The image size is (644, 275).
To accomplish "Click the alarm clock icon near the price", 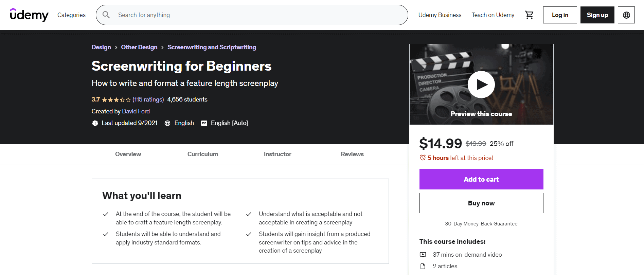I will coord(422,158).
